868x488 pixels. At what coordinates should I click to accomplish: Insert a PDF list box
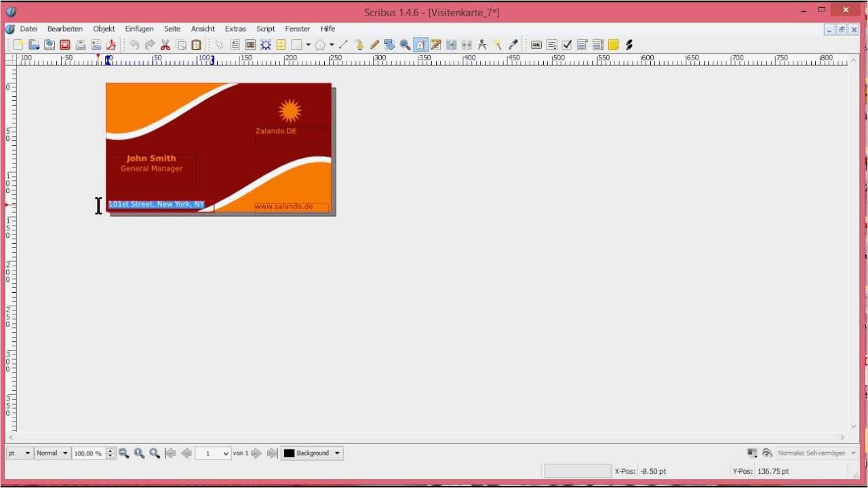tap(598, 45)
